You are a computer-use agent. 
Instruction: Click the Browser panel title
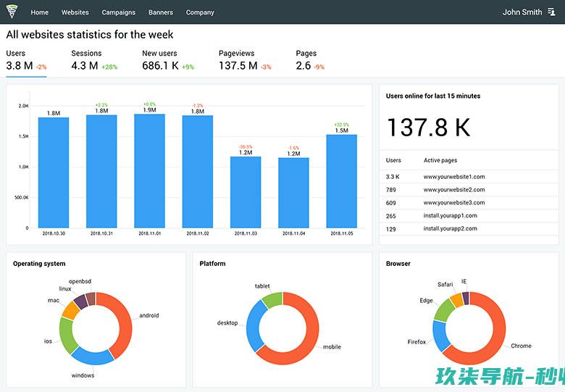coord(398,264)
